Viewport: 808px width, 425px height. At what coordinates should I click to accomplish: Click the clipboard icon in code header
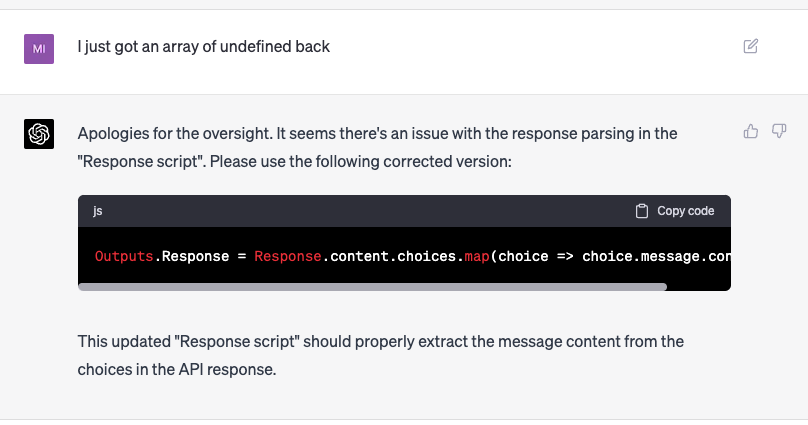(x=642, y=211)
